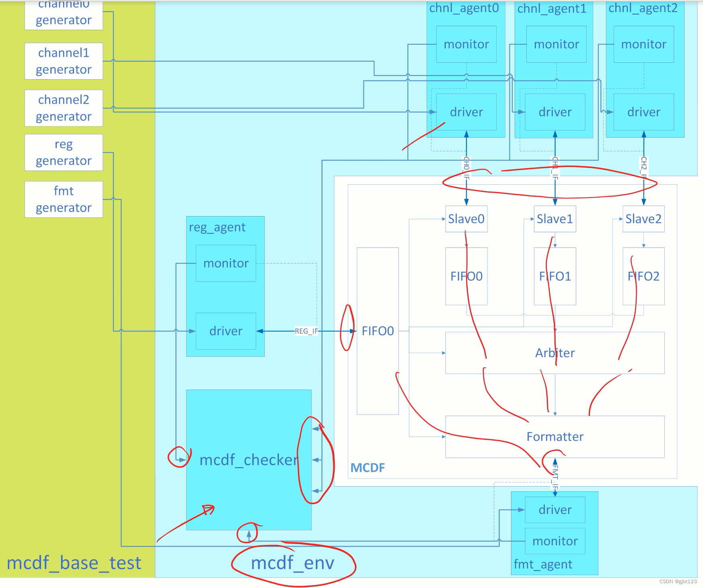Select the tall FIFO0 block fed by REG_IF
This screenshot has height=588, width=703.
click(377, 331)
